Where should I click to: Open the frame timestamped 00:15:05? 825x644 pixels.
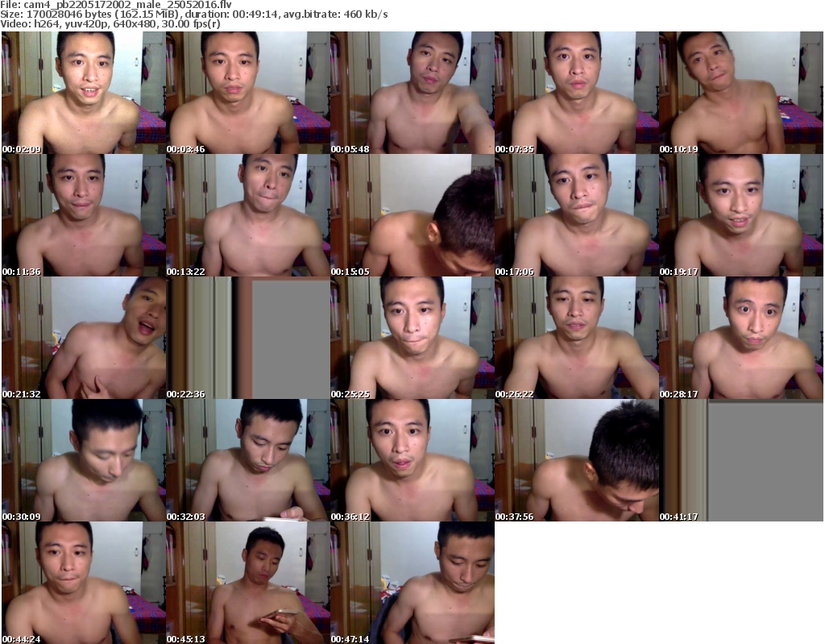(x=412, y=215)
